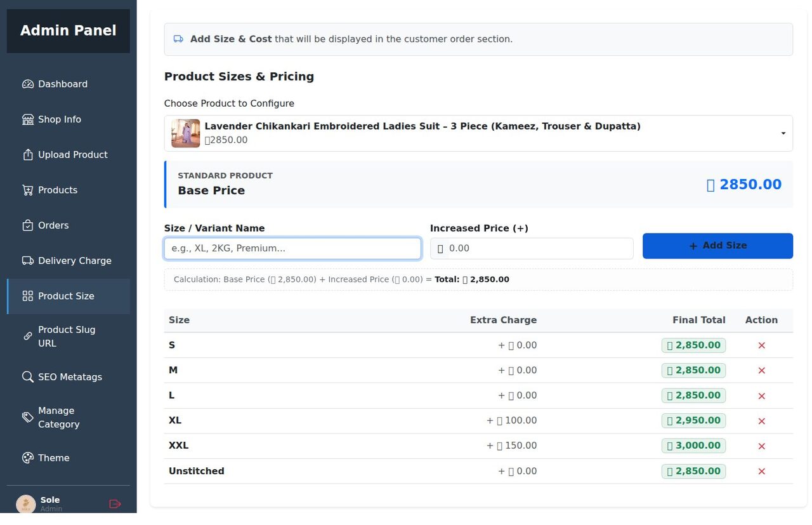812x525 pixels.
Task: Focus the Size / Variant Name field
Action: [x=292, y=248]
